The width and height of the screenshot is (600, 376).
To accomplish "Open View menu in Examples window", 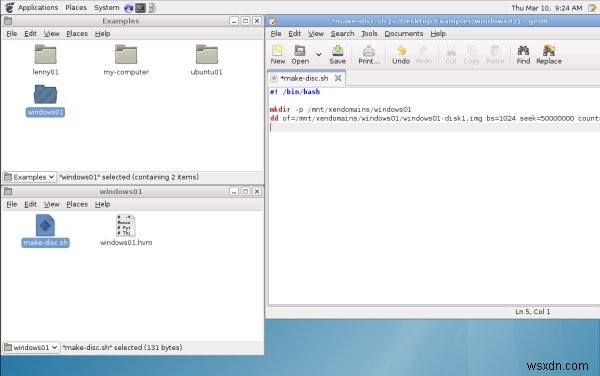I will pyautogui.click(x=51, y=34).
